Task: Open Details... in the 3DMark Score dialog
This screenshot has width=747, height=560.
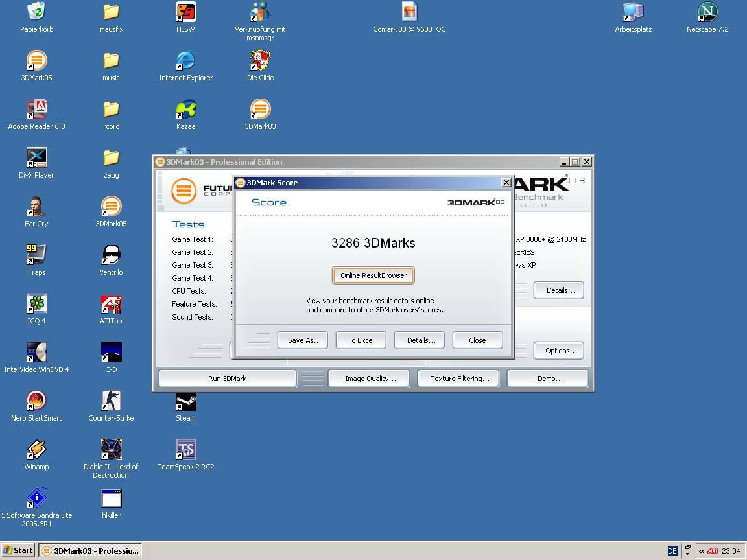Action: [x=420, y=340]
